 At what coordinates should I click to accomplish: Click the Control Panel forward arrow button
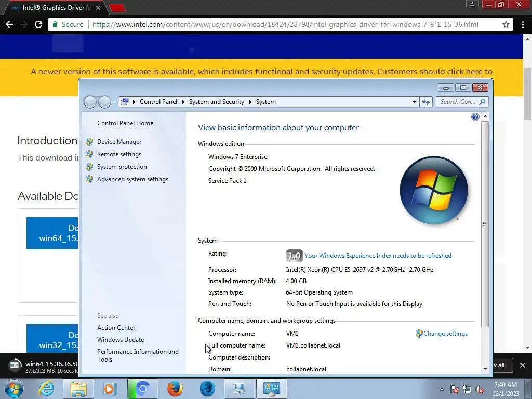tap(104, 102)
